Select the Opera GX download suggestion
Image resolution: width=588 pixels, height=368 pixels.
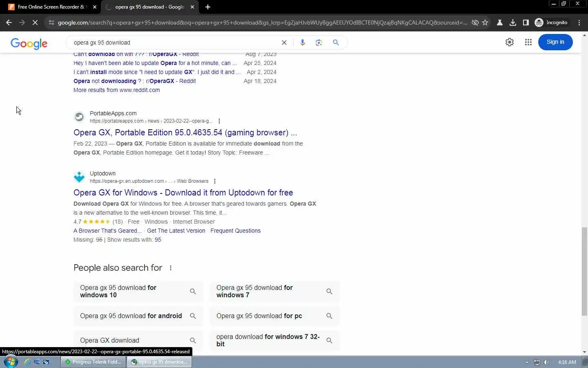(138, 341)
